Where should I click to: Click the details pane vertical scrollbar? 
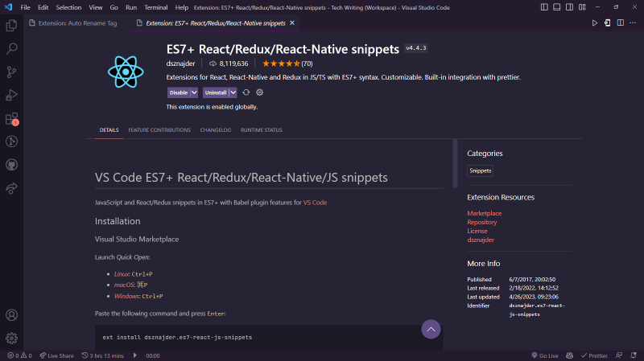point(455,163)
